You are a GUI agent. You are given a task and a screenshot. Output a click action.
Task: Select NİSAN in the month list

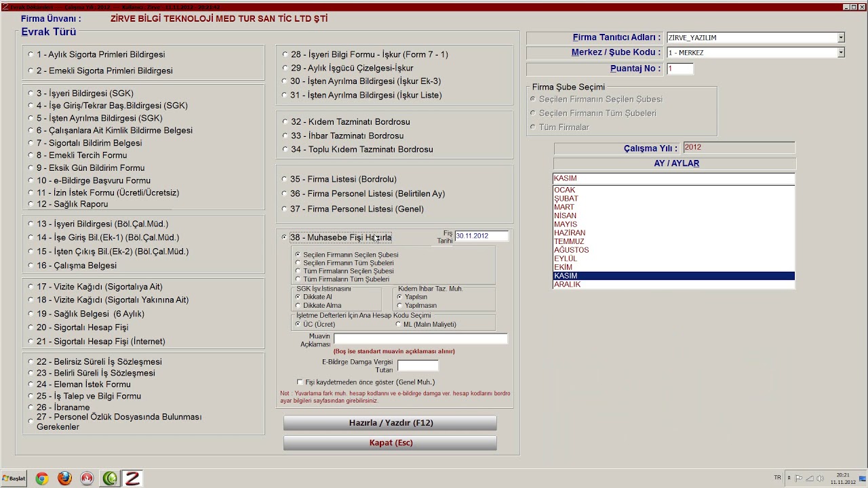[x=673, y=216]
